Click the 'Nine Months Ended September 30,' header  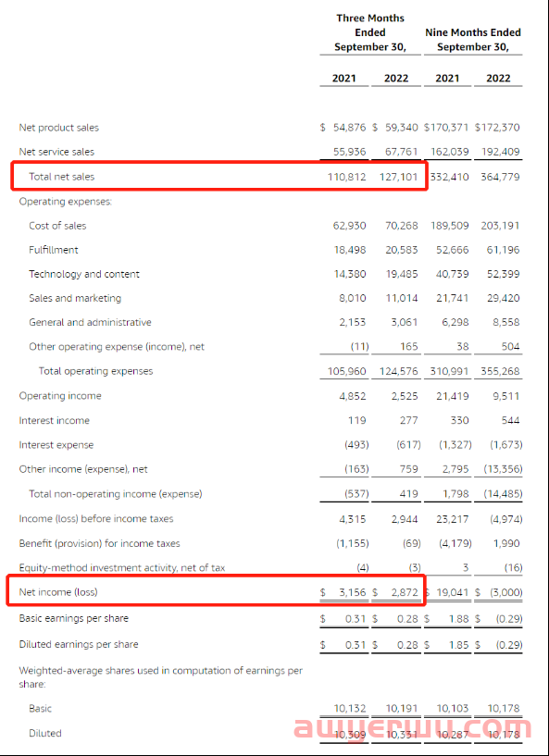point(473,40)
